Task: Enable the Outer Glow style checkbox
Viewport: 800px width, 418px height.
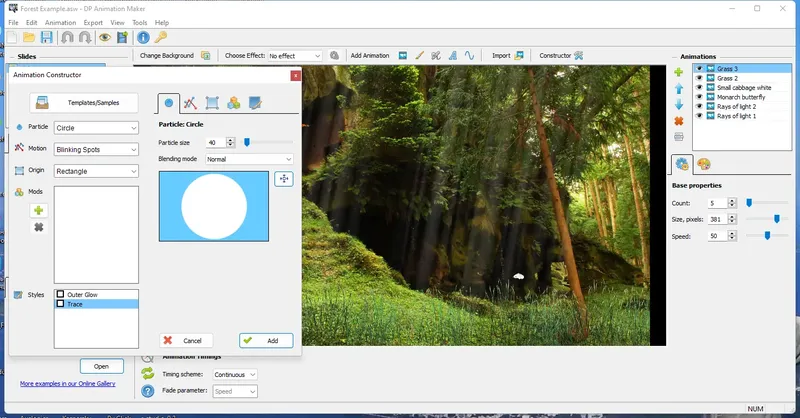Action: pos(61,295)
